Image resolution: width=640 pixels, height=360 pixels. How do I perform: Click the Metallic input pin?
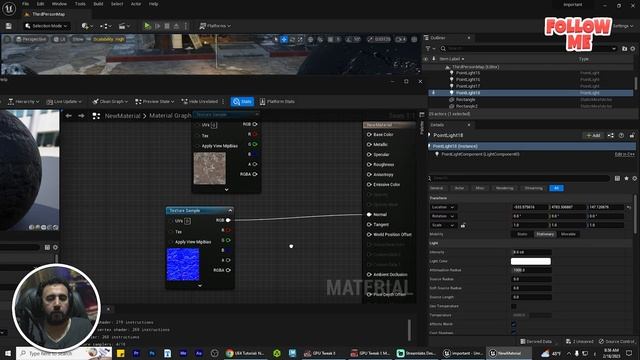369,144
